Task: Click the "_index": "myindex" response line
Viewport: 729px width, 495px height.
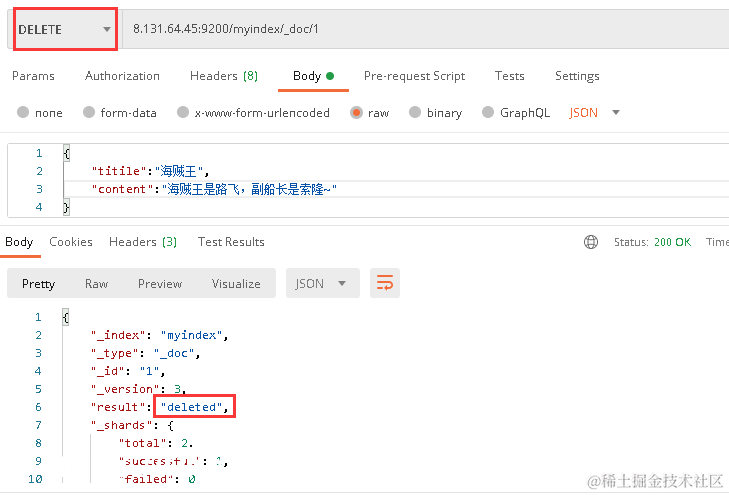Action: point(159,335)
